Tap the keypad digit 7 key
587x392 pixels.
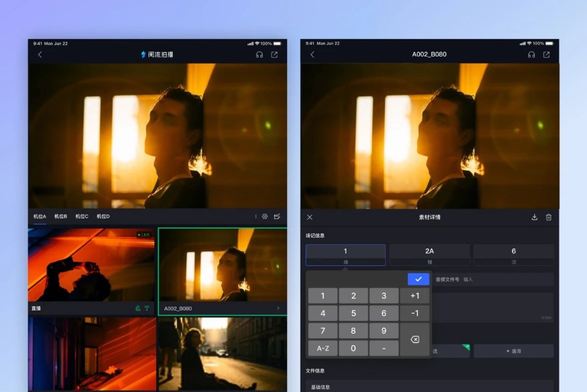click(323, 331)
